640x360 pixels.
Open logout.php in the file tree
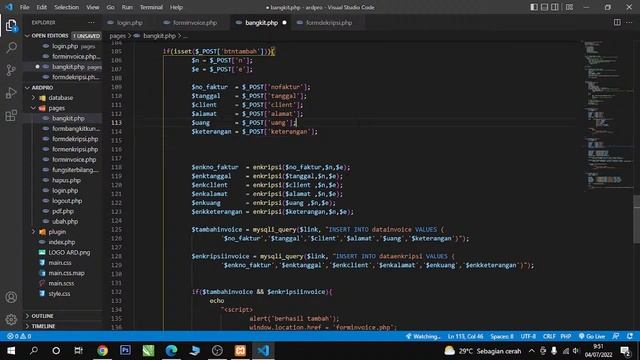point(67,201)
